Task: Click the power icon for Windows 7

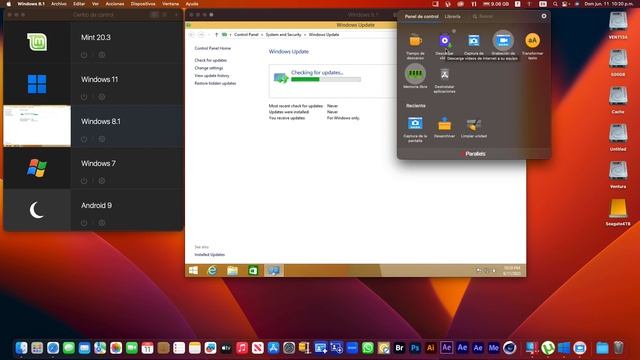Action: coord(84,181)
